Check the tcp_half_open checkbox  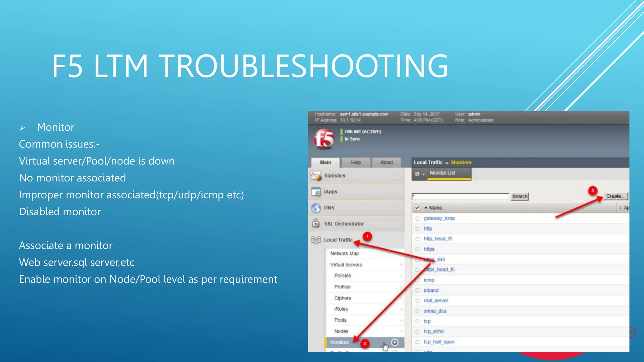pos(417,342)
